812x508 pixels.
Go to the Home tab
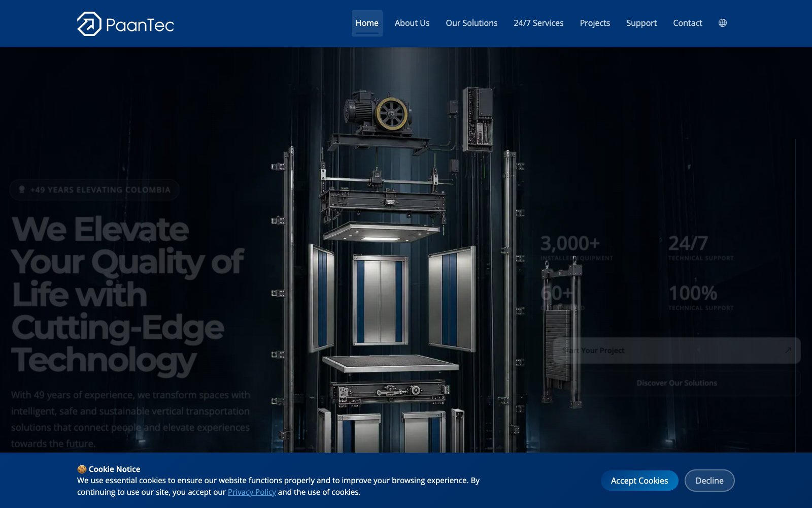tap(367, 23)
